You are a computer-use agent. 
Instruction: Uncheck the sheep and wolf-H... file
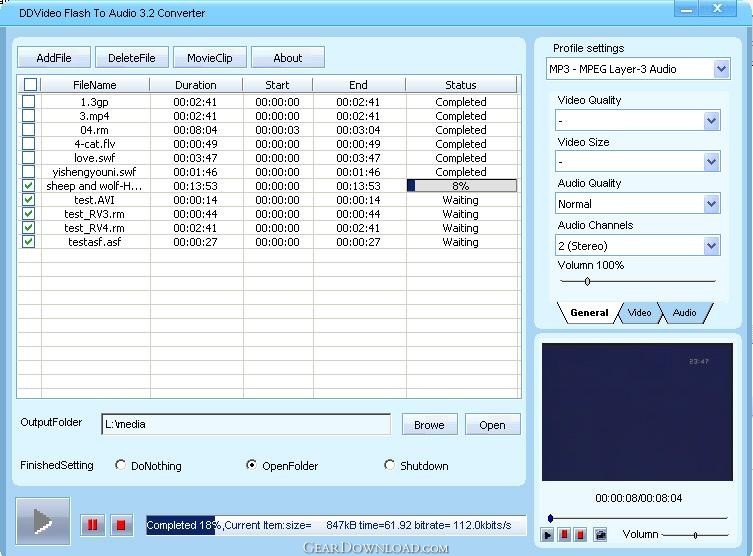[28, 185]
